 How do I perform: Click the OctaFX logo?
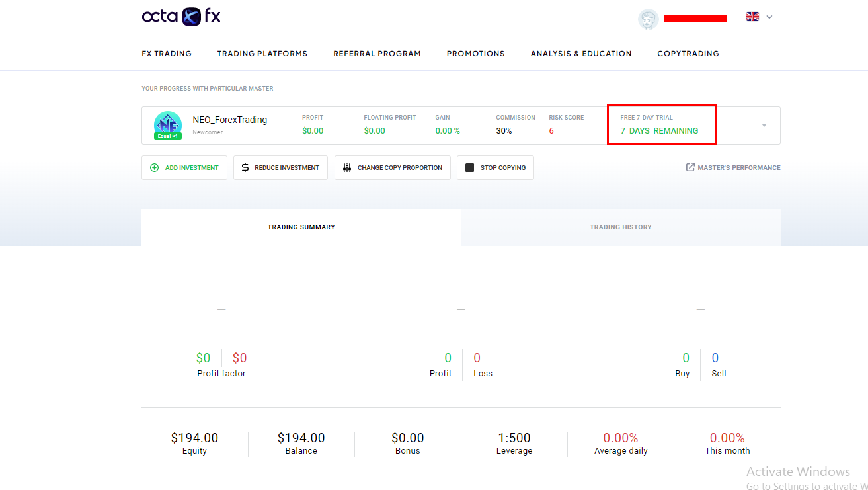pyautogui.click(x=181, y=17)
